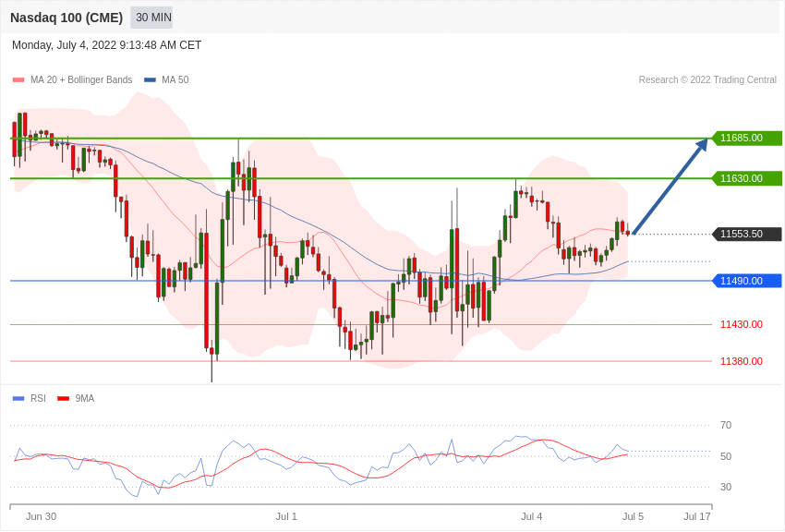Click the 11380.00 red support value
Viewport: 785px width, 532px height.
pyautogui.click(x=742, y=361)
